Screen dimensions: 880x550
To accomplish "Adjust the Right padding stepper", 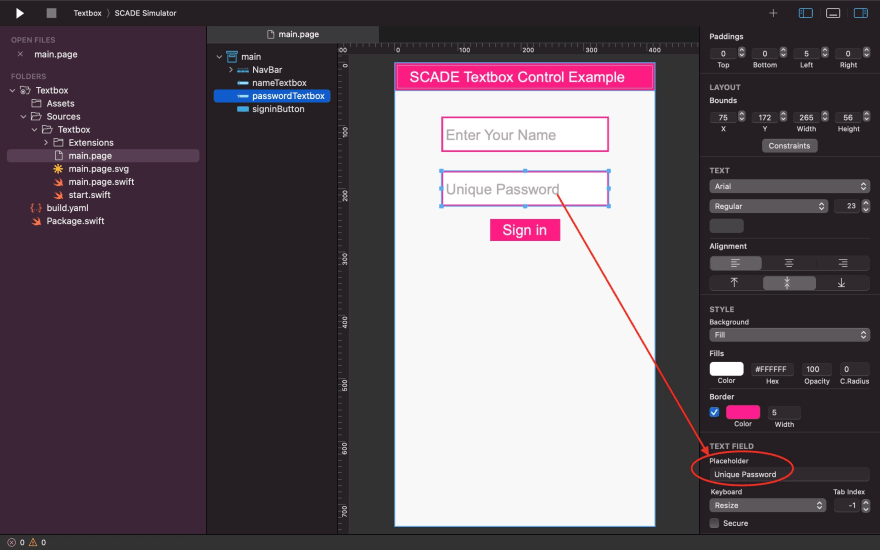I will click(x=867, y=53).
